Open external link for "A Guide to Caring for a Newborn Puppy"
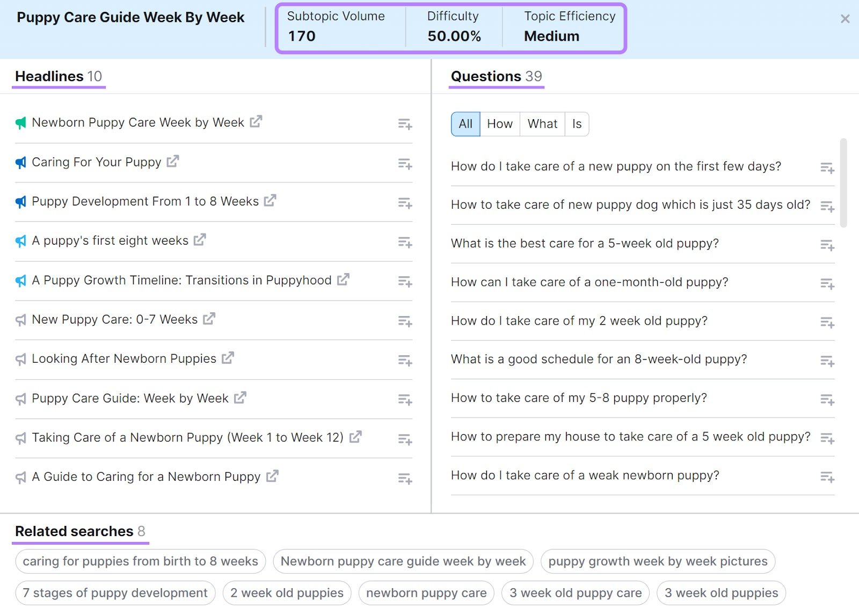 (x=272, y=476)
